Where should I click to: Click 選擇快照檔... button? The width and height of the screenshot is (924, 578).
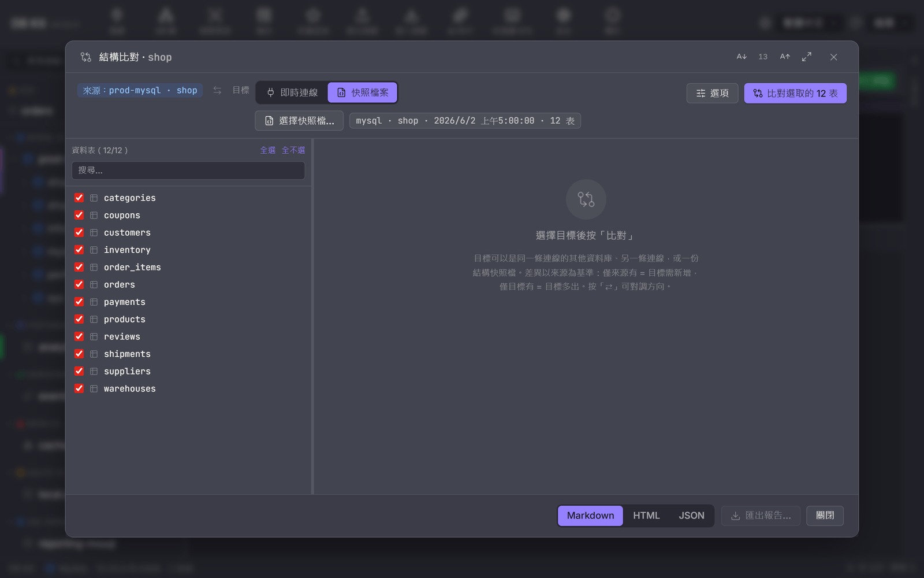pyautogui.click(x=299, y=121)
